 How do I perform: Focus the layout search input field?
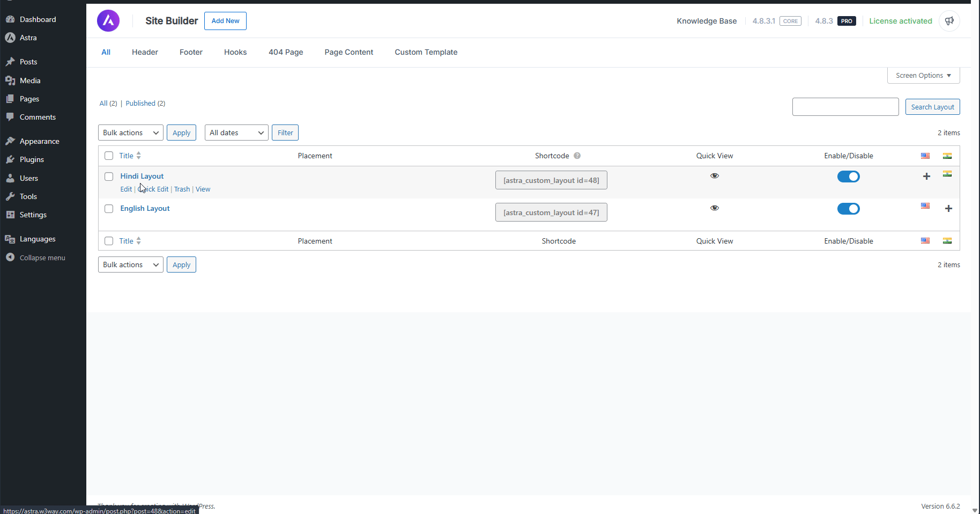click(x=845, y=107)
